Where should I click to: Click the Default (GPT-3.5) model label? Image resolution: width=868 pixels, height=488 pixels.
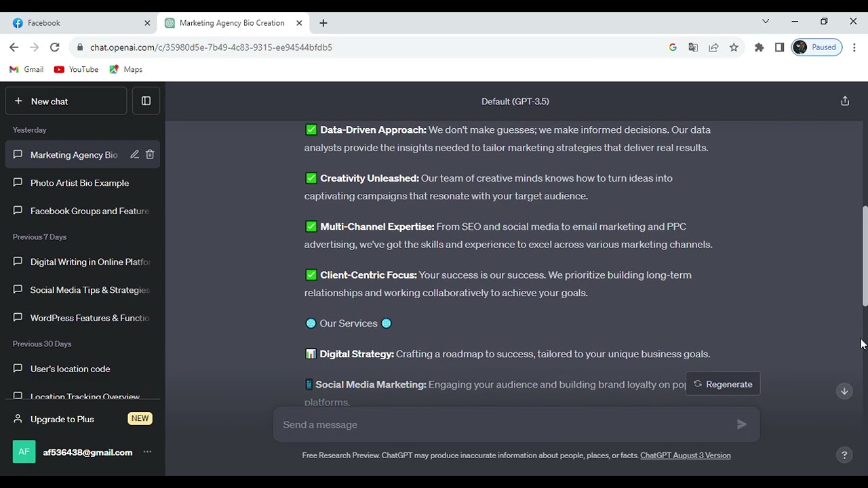click(515, 101)
